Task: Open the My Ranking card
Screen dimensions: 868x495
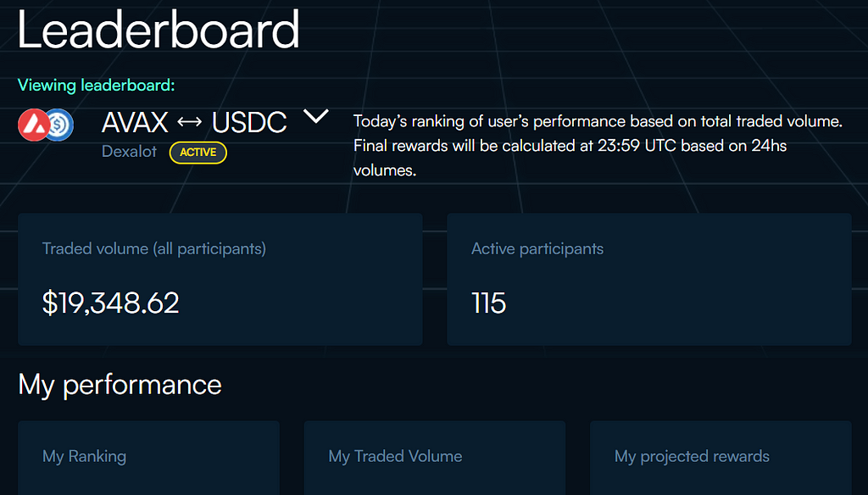Action: (x=149, y=458)
